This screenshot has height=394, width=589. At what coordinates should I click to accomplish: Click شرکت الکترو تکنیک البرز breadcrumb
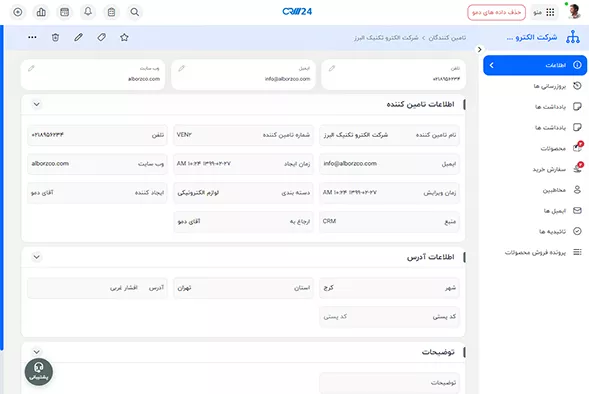point(386,38)
